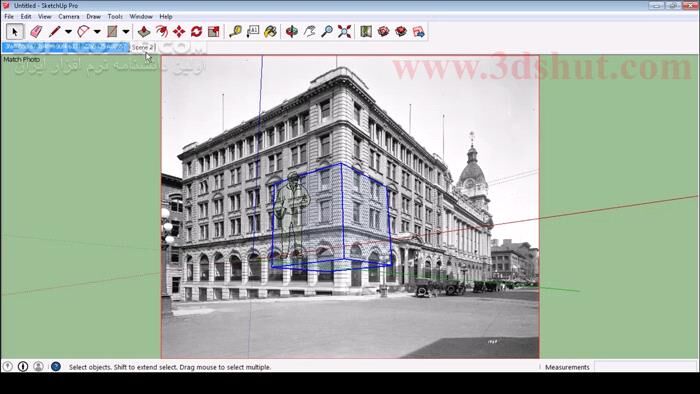Open the Add Location map tool
The height and width of the screenshot is (394, 700).
[366, 32]
